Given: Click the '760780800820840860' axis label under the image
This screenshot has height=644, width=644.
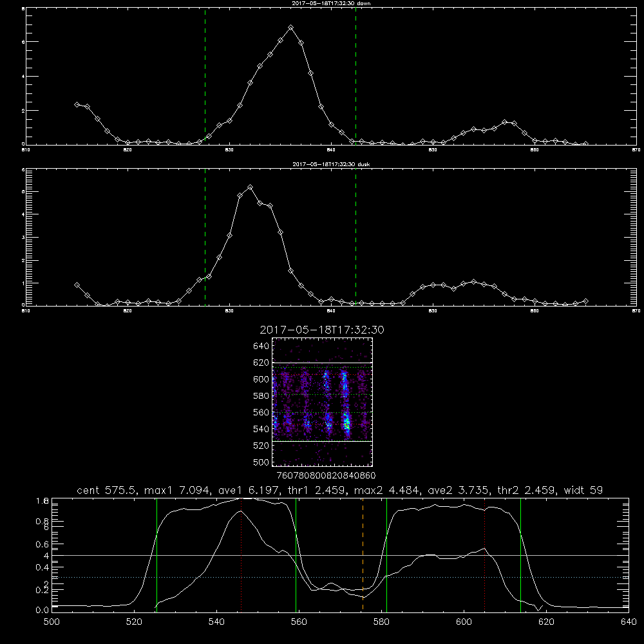Looking at the screenshot, I should (326, 475).
